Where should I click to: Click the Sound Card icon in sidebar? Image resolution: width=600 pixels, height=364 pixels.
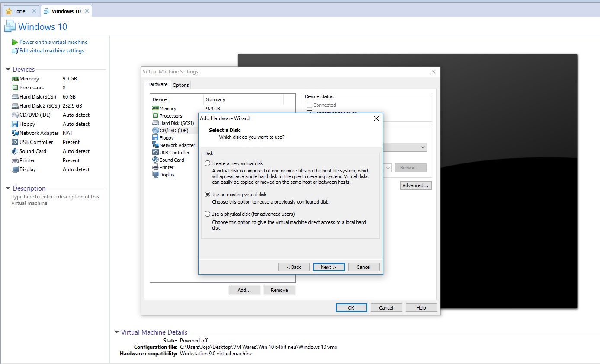pyautogui.click(x=15, y=151)
